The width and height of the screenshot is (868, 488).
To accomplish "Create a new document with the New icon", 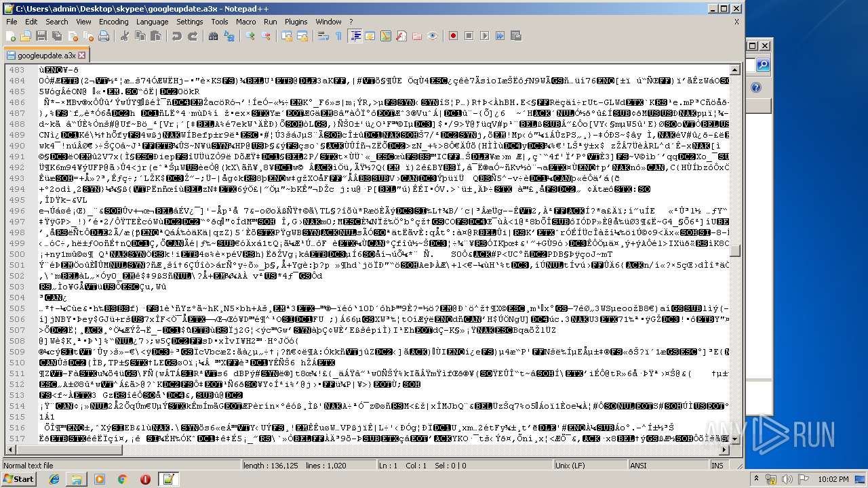I will 12,36.
